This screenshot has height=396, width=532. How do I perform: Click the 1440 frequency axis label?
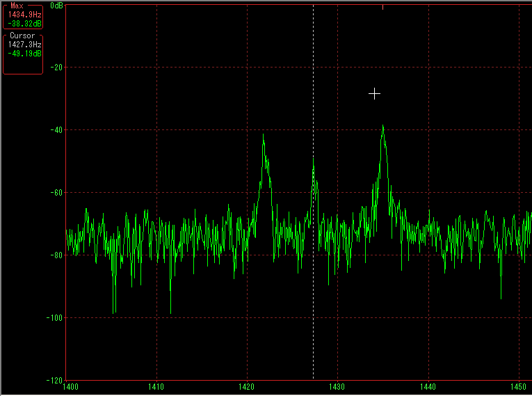[x=428, y=387]
